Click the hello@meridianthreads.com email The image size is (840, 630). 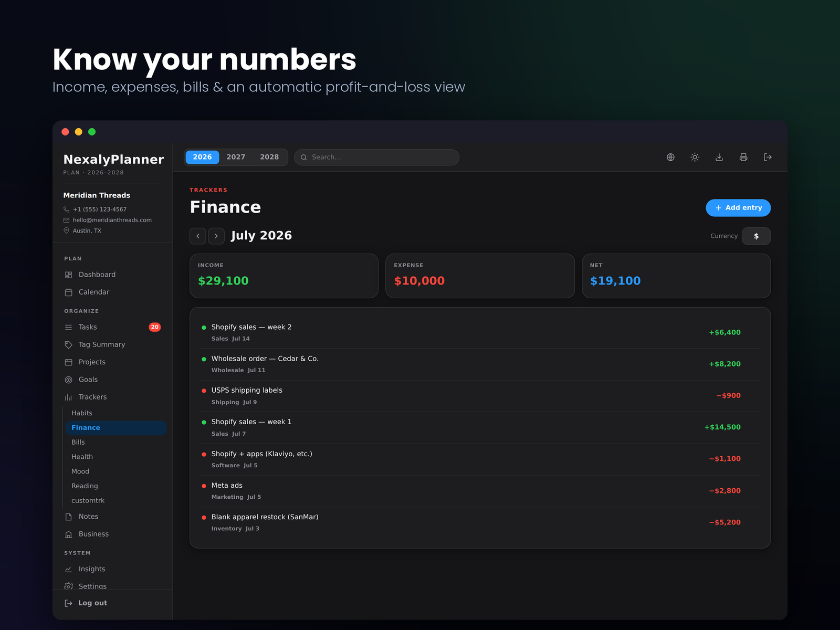click(112, 220)
